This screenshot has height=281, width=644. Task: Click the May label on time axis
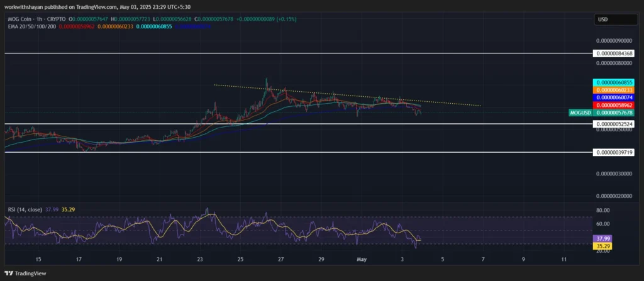[362, 259]
